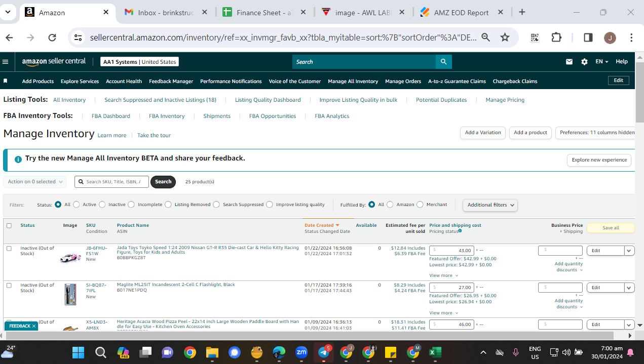Switch to the Inbox Gmail tab

click(x=166, y=13)
